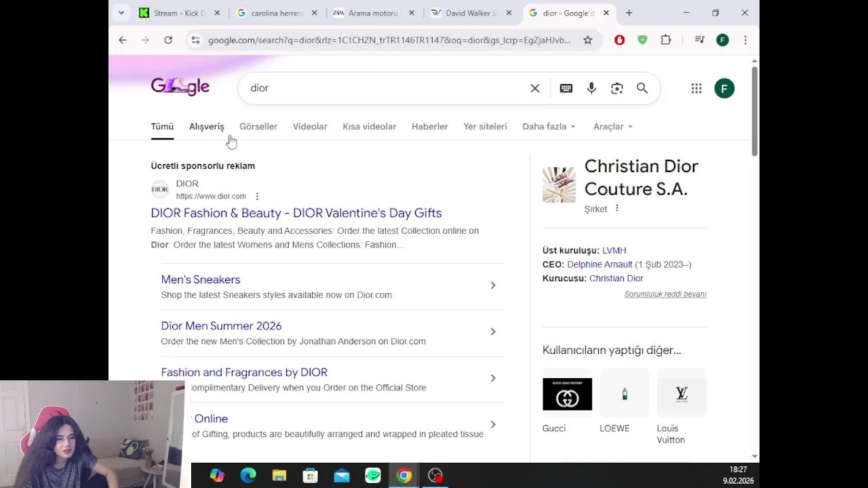
Task: Open the Delphine Arnault CEO link
Action: click(599, 264)
